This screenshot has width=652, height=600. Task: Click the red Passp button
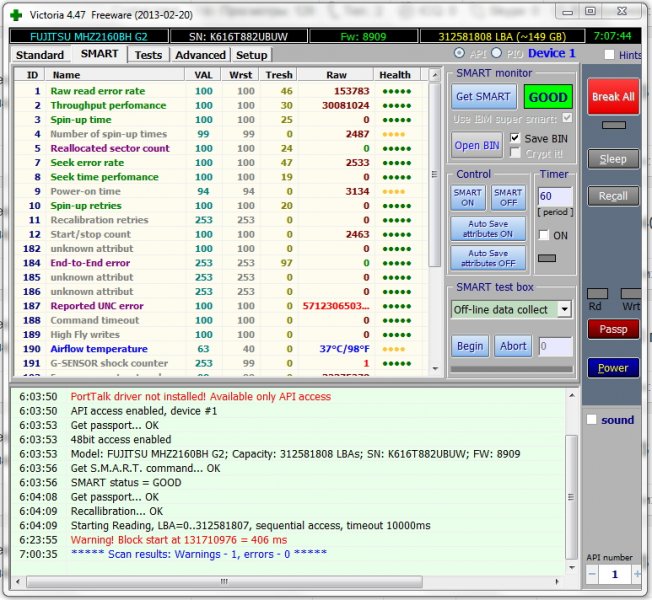coord(612,329)
